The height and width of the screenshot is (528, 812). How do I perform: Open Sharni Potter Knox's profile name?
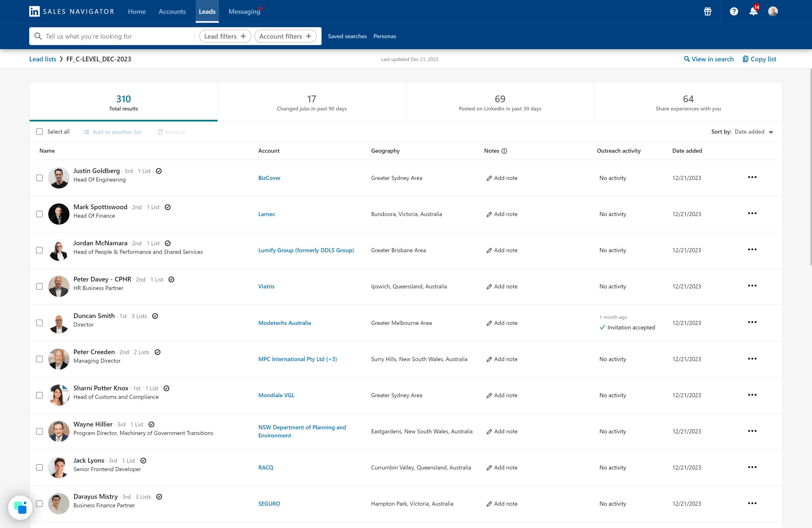pos(101,388)
